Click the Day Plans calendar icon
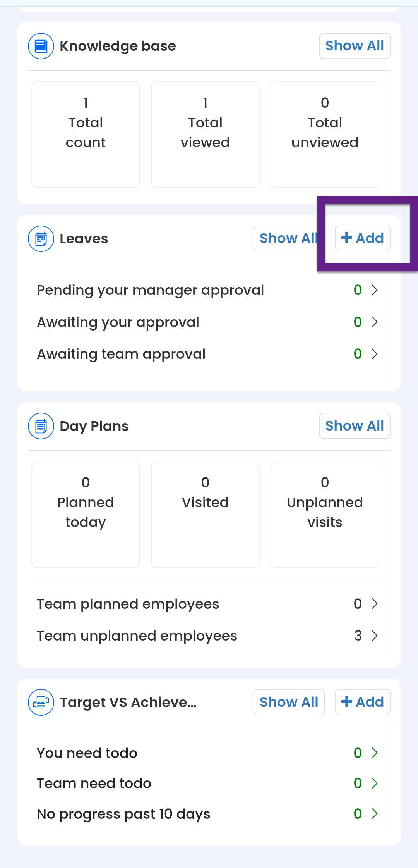The height and width of the screenshot is (868, 418). coord(41,426)
